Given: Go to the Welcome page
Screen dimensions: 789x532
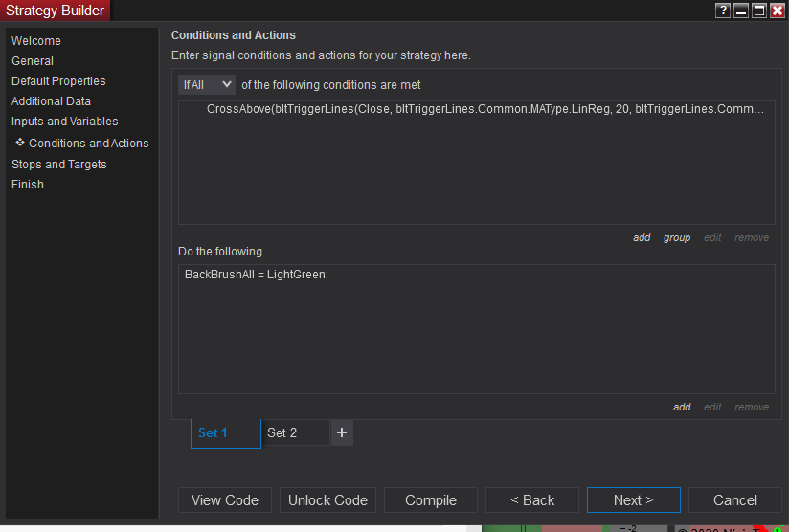Looking at the screenshot, I should (x=36, y=41).
